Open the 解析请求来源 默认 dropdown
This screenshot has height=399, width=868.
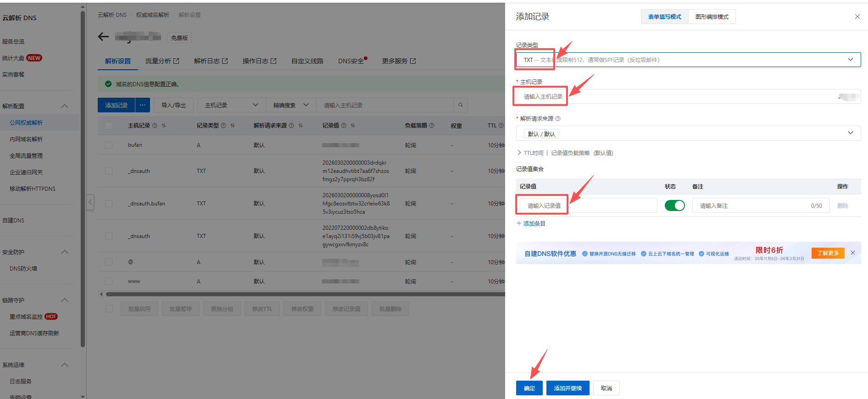pyautogui.click(x=688, y=133)
